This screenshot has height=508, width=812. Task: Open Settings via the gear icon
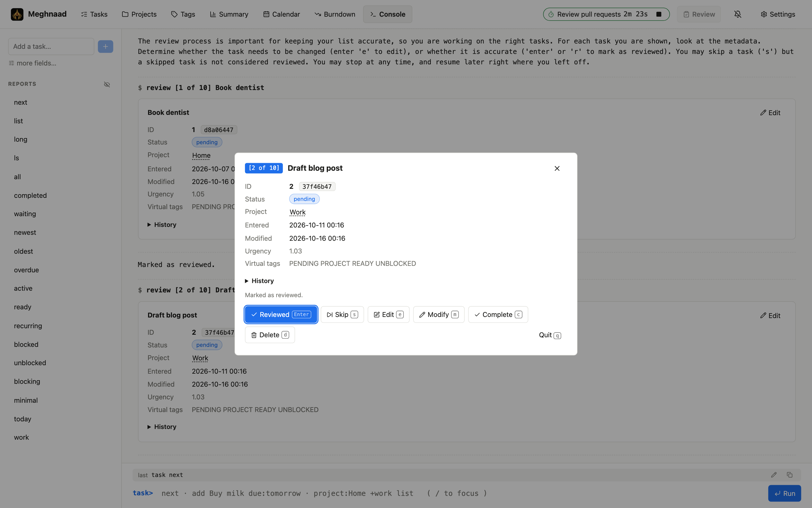click(778, 14)
